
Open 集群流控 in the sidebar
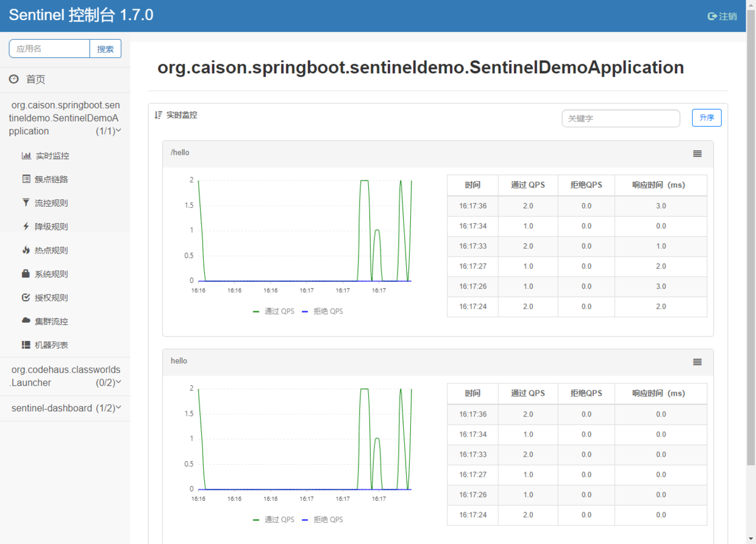51,321
